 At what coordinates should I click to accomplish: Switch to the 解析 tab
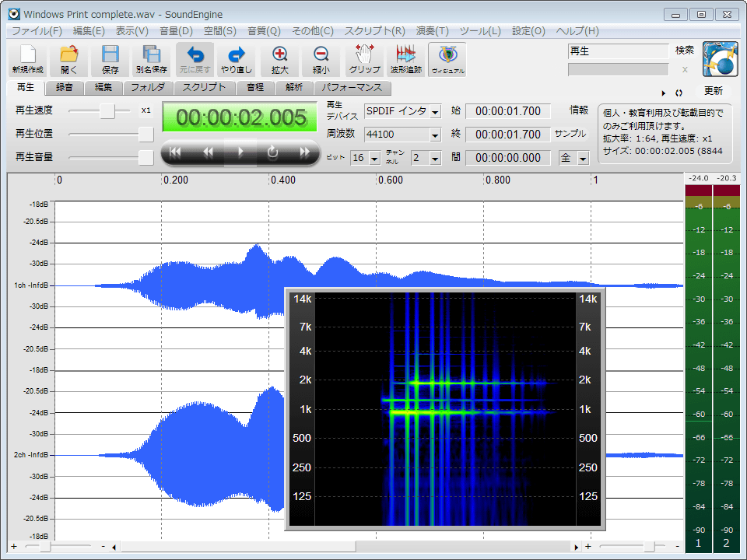click(x=294, y=88)
